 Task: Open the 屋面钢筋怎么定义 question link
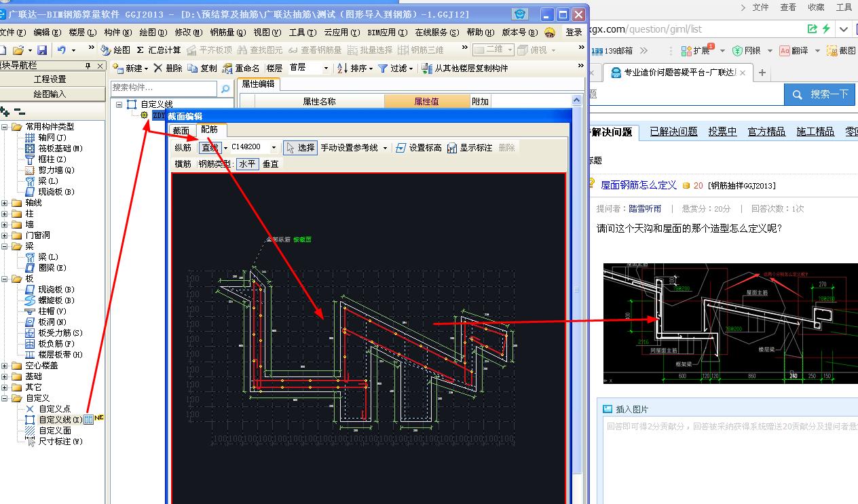(x=639, y=185)
